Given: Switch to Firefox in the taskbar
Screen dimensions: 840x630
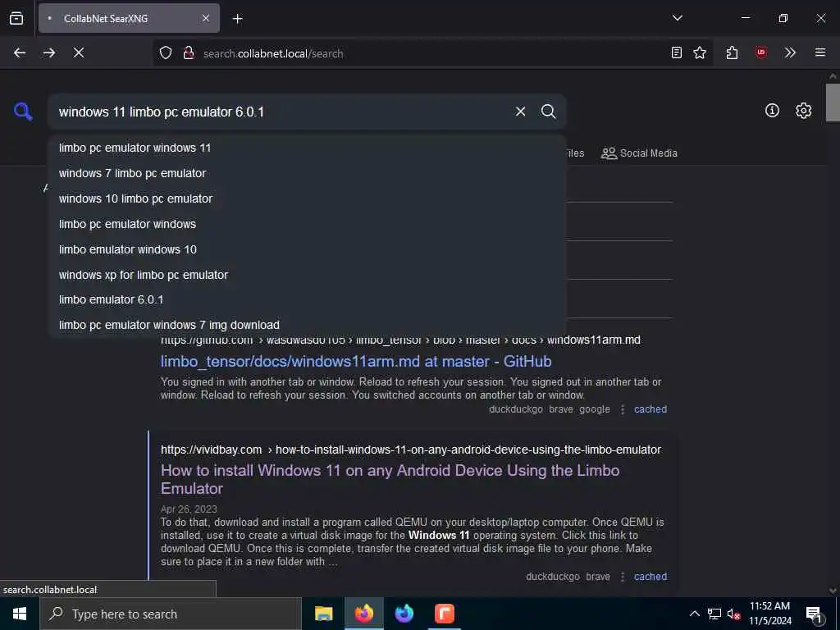Looking at the screenshot, I should coord(363,614).
